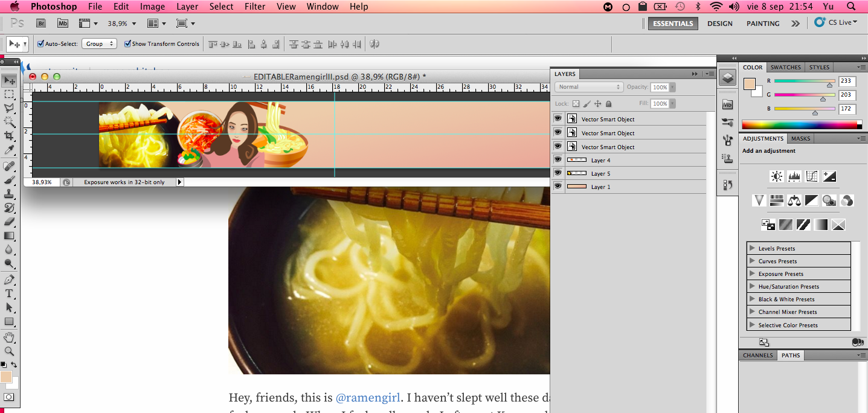Open the CS Live menu button
Viewport: 868px width, 413px height.
click(x=835, y=22)
